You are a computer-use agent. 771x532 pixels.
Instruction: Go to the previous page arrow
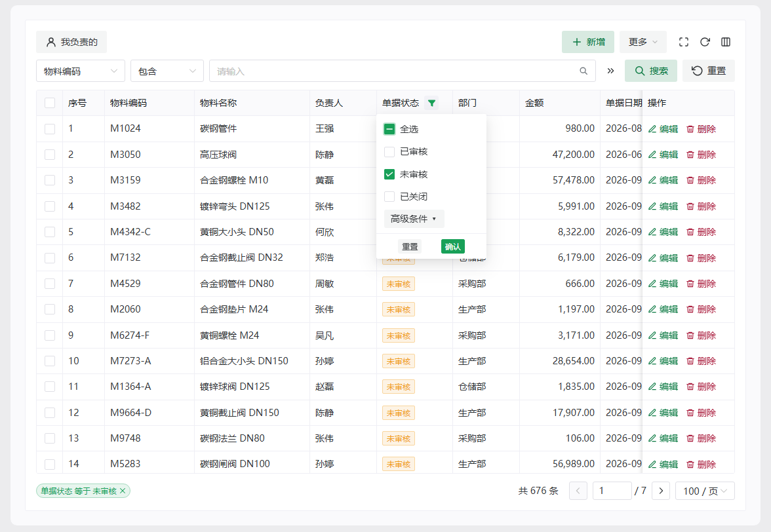pyautogui.click(x=578, y=491)
